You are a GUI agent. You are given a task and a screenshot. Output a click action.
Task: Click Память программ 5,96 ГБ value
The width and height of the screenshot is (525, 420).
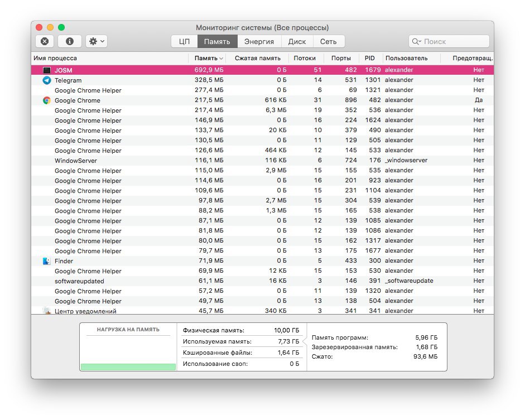426,337
